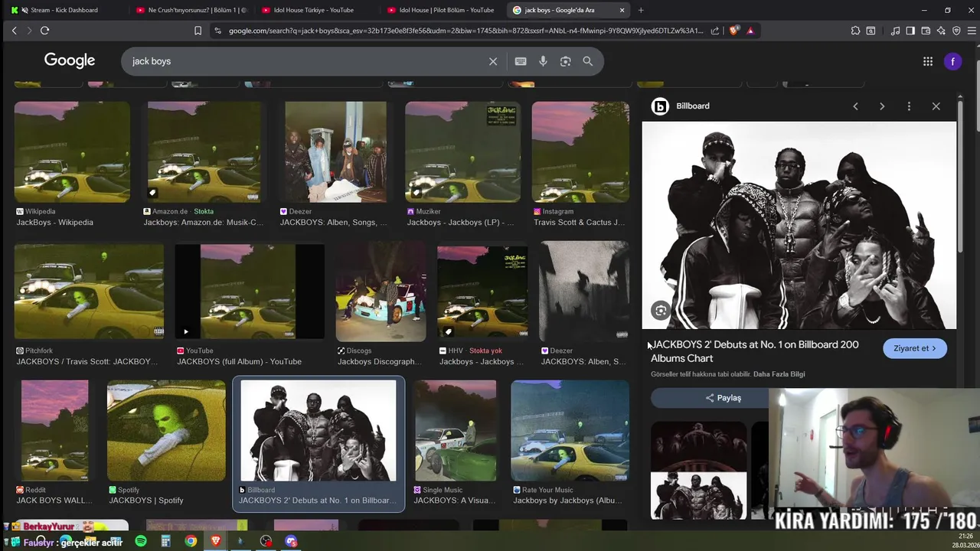Click the Paylaş share button
This screenshot has width=980, height=551.
click(x=723, y=398)
